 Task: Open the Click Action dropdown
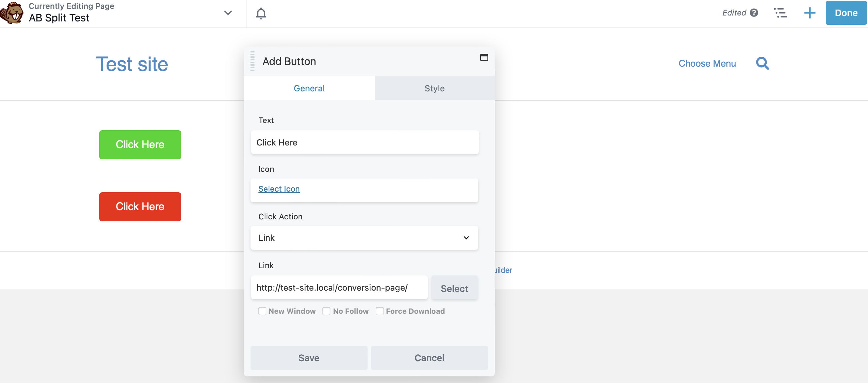(364, 238)
